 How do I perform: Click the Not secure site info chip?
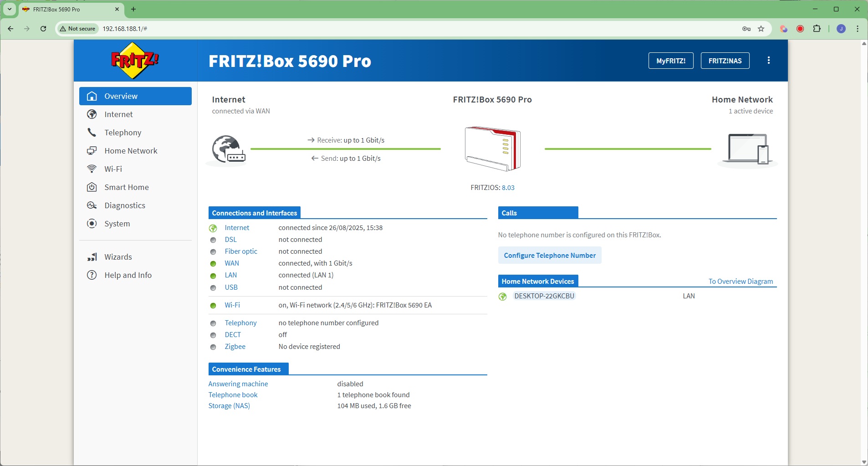77,29
